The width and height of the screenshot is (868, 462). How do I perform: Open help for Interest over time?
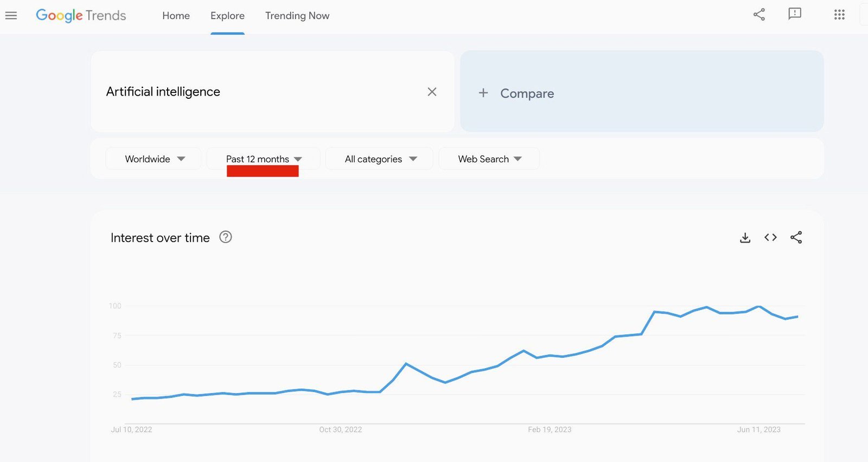pyautogui.click(x=226, y=237)
